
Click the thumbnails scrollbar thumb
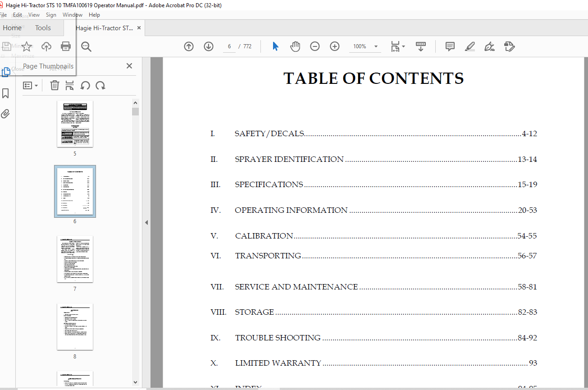135,112
